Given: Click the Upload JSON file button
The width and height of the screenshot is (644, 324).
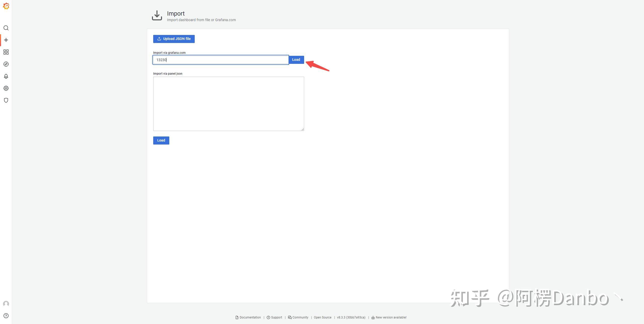Looking at the screenshot, I should pyautogui.click(x=174, y=39).
